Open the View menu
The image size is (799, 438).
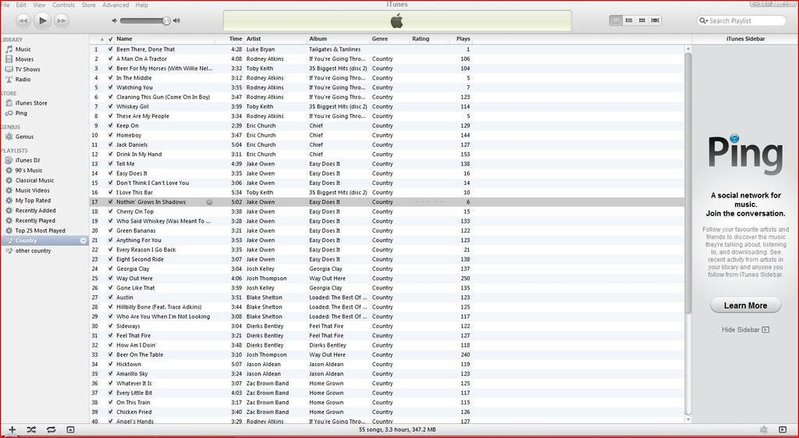point(39,5)
